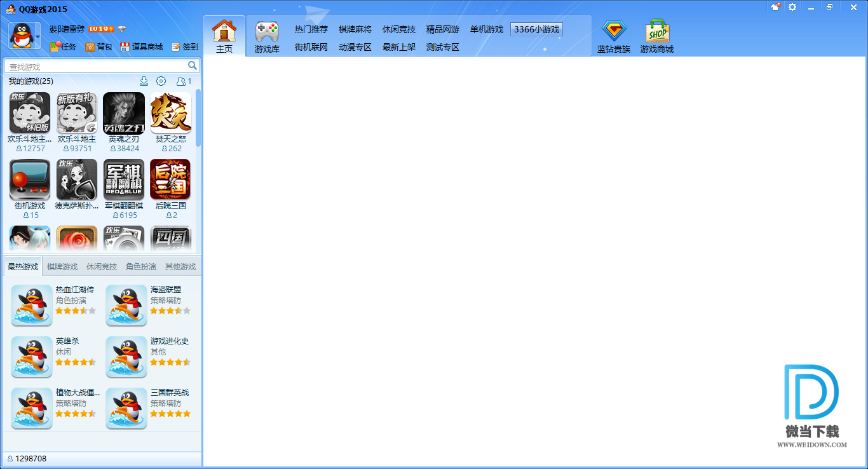The image size is (868, 469).
Task: Open 后院三国 game icon
Action: [x=171, y=179]
